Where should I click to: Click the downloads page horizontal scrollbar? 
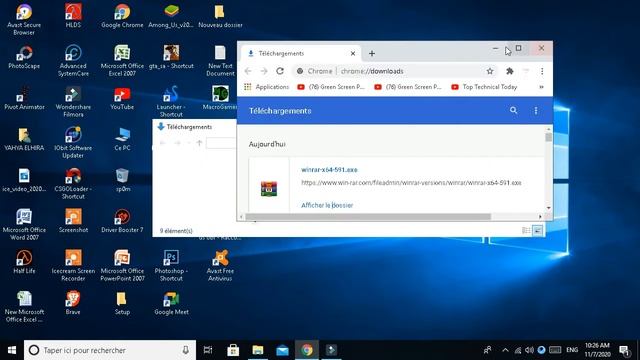point(368,217)
